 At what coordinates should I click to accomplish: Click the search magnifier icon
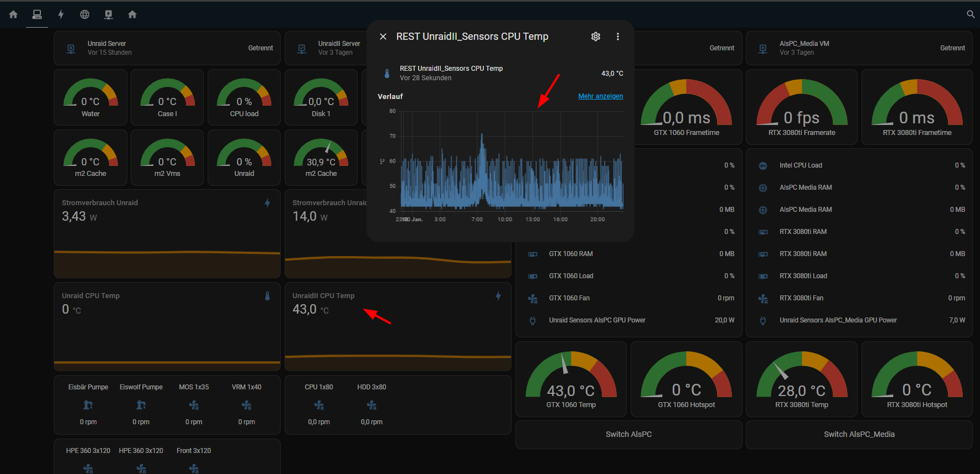pos(971,14)
